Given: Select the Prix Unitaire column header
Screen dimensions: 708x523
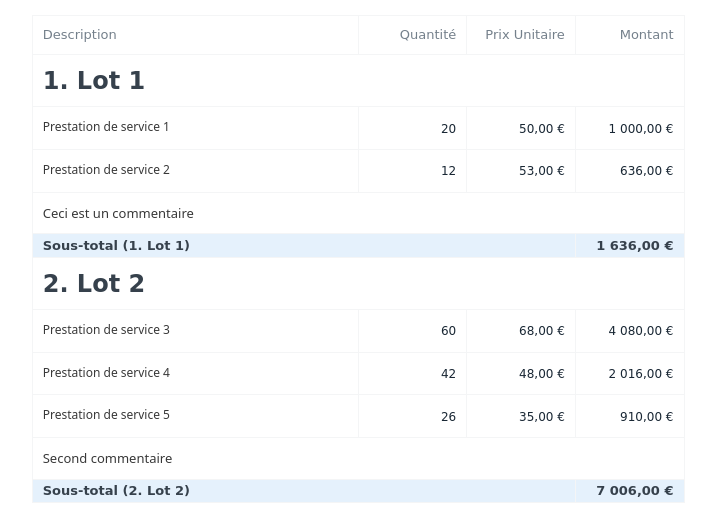Looking at the screenshot, I should [x=524, y=35].
